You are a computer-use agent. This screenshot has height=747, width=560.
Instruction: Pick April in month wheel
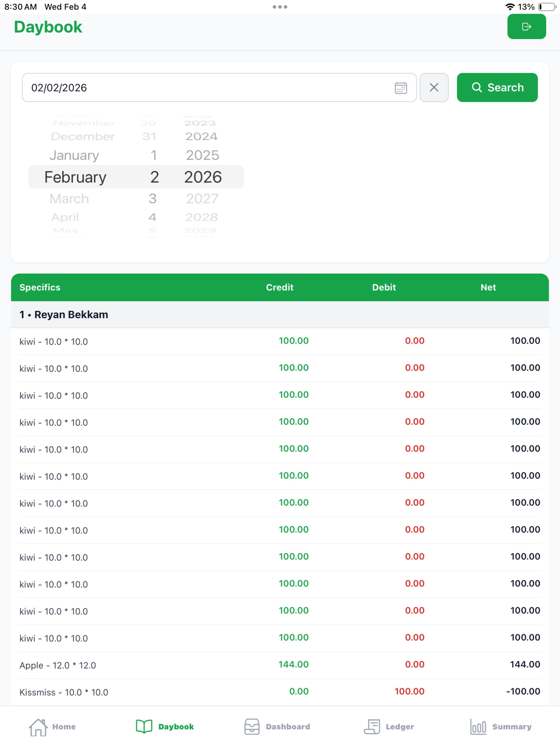coord(65,217)
